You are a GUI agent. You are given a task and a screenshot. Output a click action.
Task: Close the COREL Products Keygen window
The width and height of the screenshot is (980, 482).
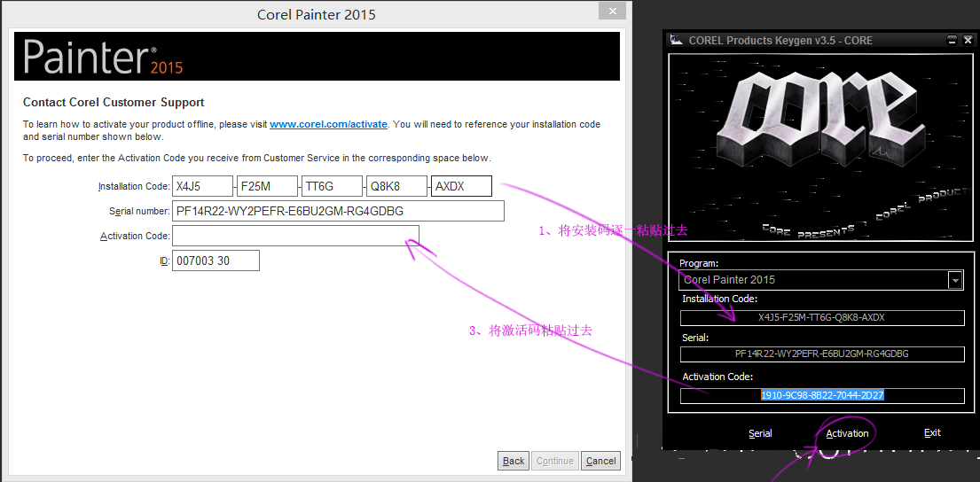[968, 40]
